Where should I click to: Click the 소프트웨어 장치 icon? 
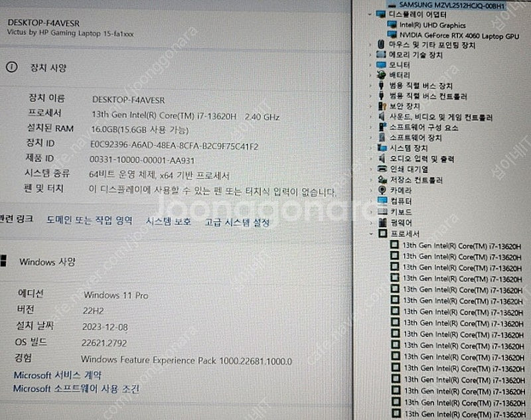click(x=382, y=137)
